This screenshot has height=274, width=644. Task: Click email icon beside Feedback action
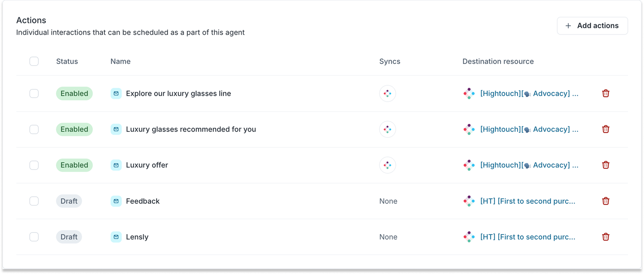click(116, 201)
